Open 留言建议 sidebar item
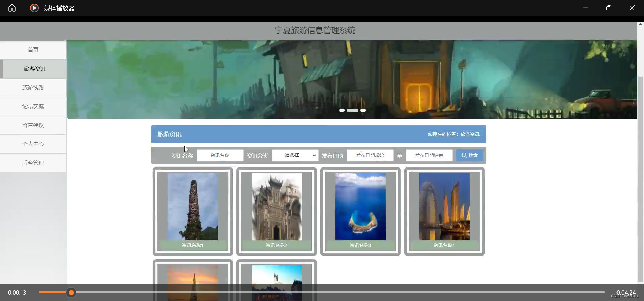Viewport: 644px width, 301px height. pyautogui.click(x=33, y=125)
